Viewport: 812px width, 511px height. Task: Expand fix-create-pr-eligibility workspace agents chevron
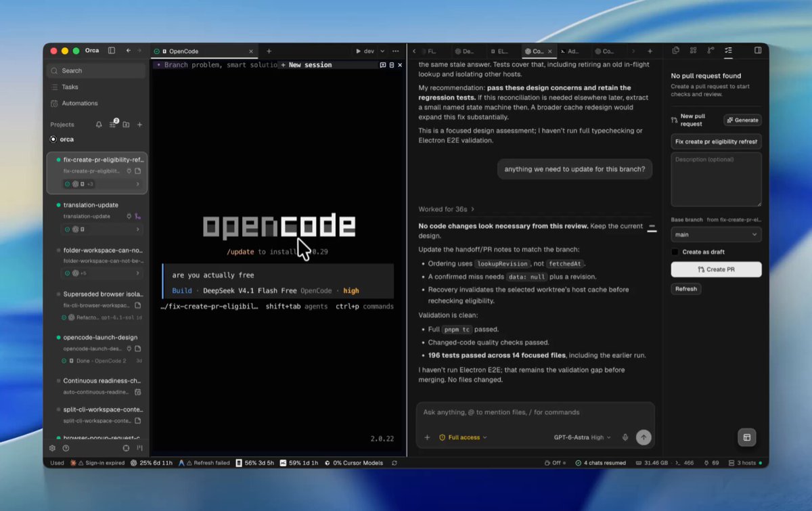click(x=137, y=184)
